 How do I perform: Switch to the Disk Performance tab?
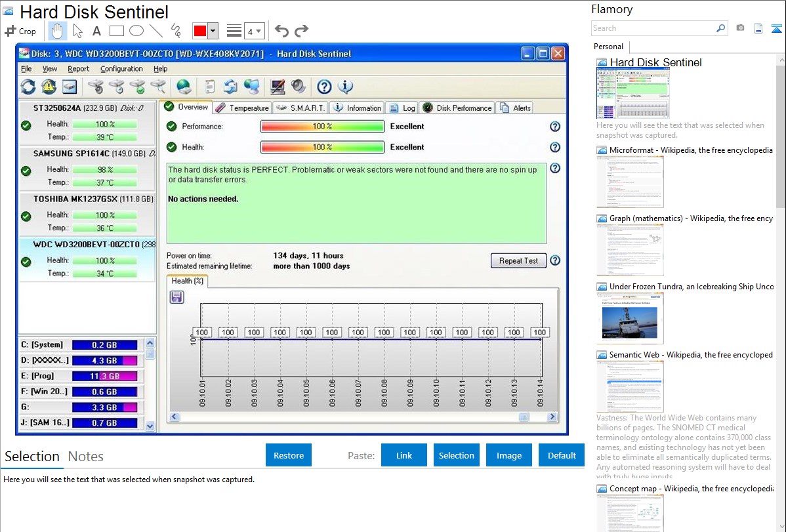pyautogui.click(x=457, y=108)
